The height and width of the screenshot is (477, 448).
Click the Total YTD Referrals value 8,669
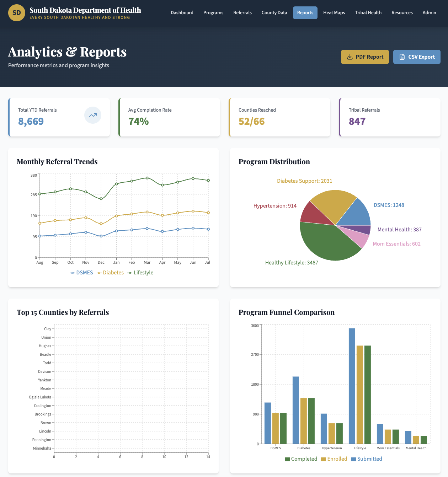click(x=31, y=121)
